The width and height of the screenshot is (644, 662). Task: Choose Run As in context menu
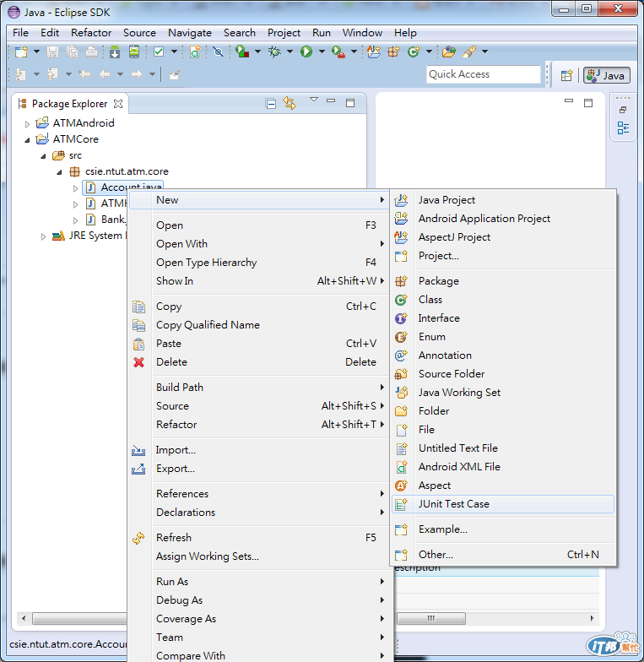click(x=259, y=582)
